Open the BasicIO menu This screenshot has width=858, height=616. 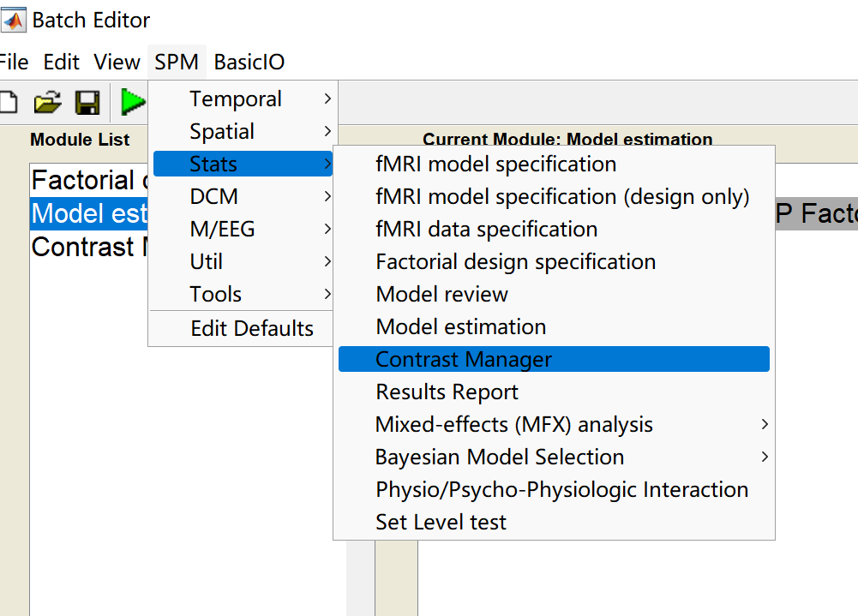coord(249,62)
